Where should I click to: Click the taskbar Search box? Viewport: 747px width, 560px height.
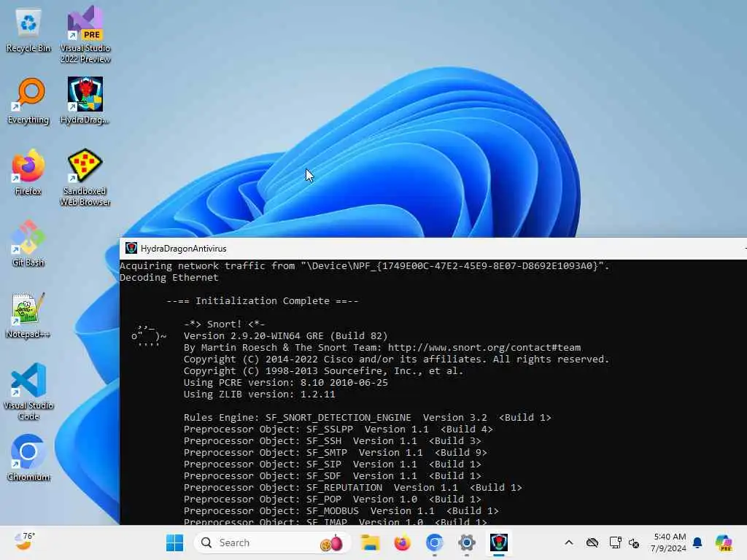point(272,542)
